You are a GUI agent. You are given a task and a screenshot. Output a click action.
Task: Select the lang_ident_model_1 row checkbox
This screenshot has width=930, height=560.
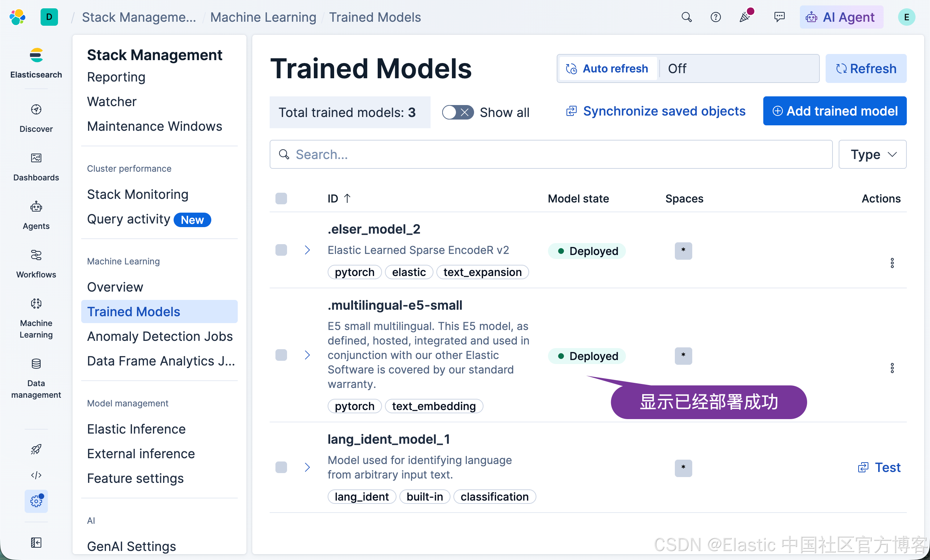[x=281, y=467]
